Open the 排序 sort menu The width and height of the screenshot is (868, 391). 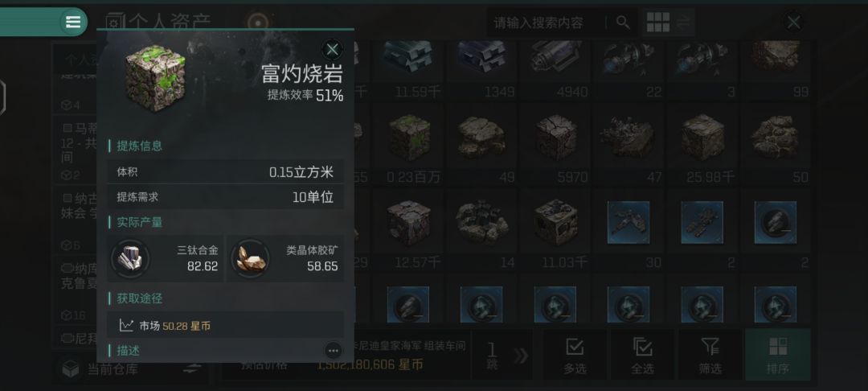[778, 355]
